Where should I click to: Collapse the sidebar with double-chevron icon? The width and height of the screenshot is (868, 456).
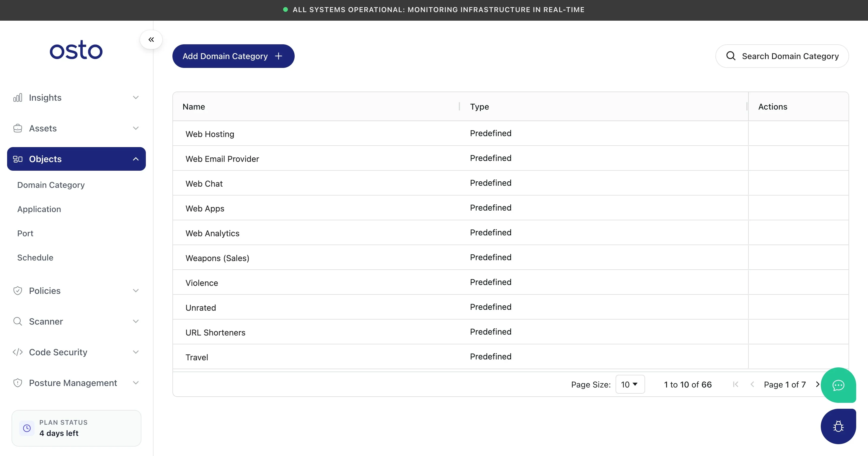tap(151, 40)
